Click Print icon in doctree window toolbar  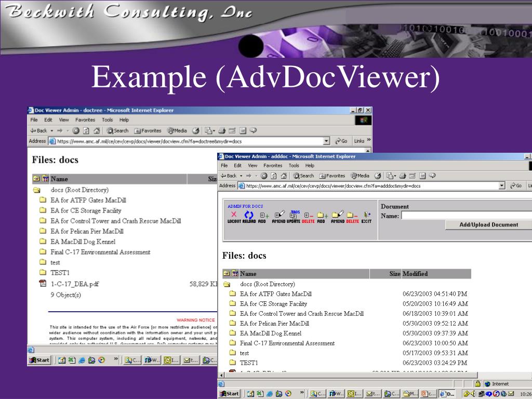click(x=222, y=130)
